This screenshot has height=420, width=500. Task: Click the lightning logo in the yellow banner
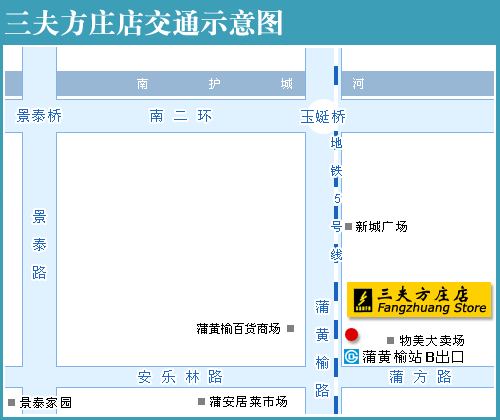point(363,300)
